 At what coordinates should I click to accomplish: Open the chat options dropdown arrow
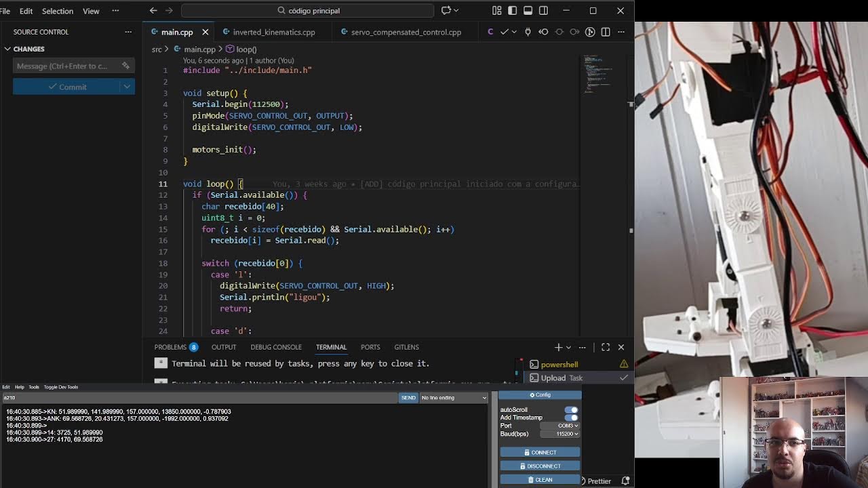click(x=456, y=10)
